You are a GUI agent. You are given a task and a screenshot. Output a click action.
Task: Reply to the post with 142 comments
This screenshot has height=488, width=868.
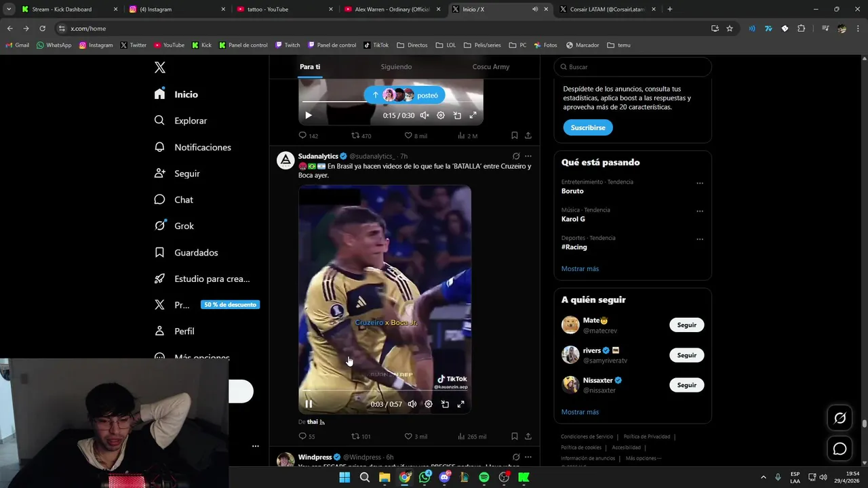[x=309, y=136]
